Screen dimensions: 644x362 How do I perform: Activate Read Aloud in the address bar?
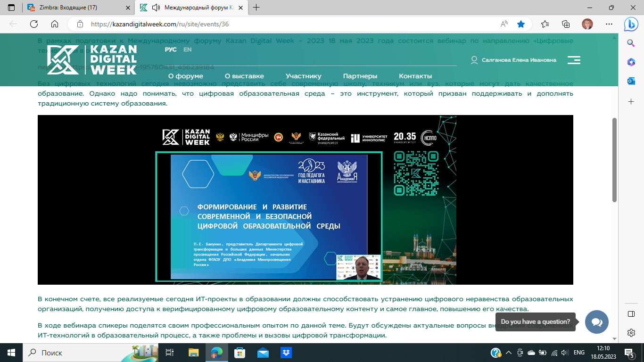[504, 24]
